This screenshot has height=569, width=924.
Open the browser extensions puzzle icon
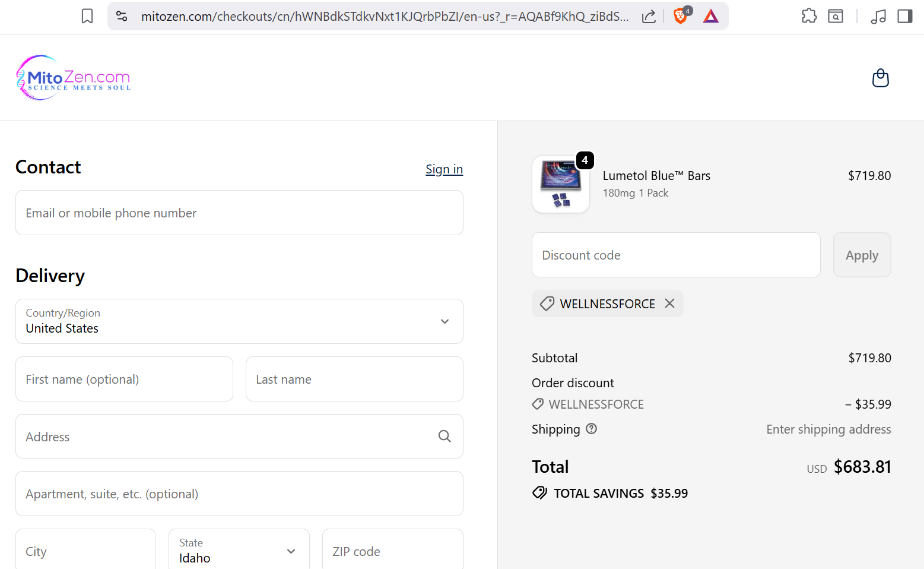point(809,16)
